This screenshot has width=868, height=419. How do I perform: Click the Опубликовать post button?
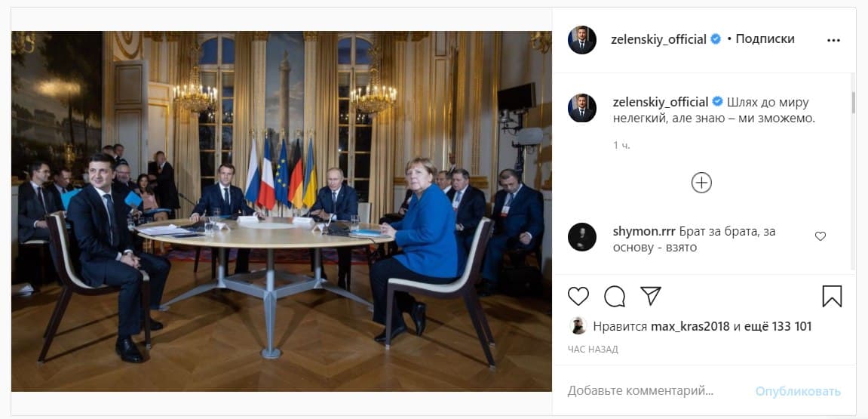(798, 391)
